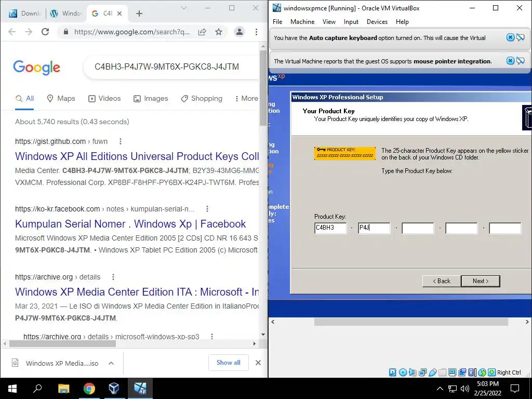Share this page icon in address bar
This screenshot has height=399, width=532.
(x=202, y=32)
